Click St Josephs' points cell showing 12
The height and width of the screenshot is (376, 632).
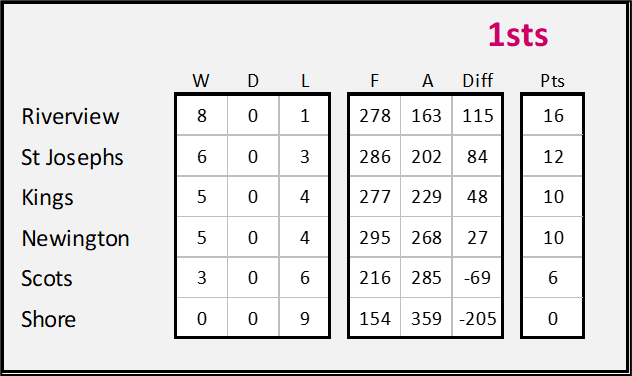tap(553, 156)
